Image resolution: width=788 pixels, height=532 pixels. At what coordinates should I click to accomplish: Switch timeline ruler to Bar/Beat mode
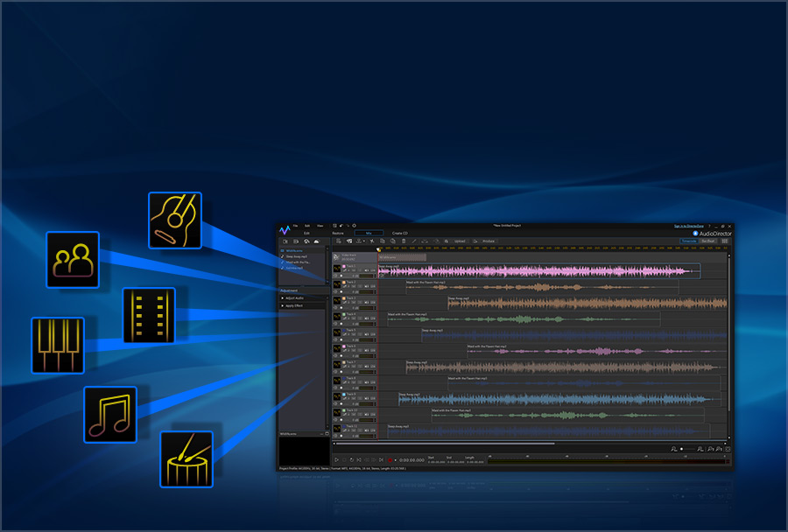click(x=707, y=241)
